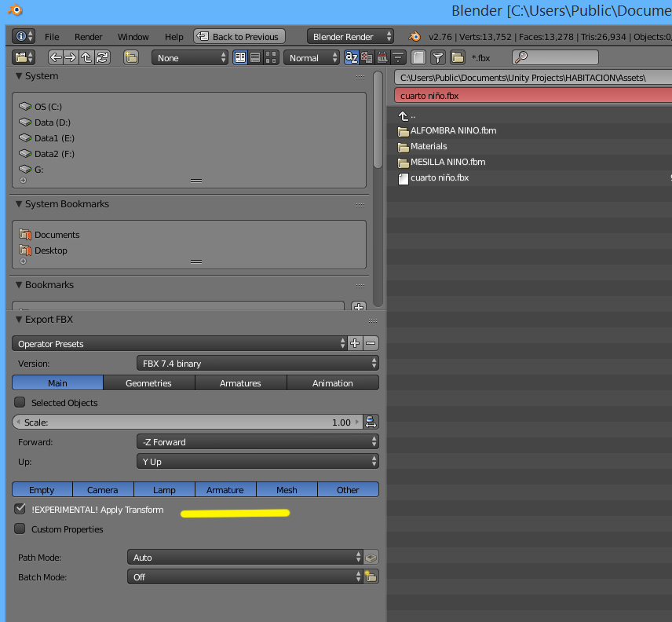The width and height of the screenshot is (672, 622).
Task: Toggle file filtering funnel icon
Action: [x=438, y=57]
